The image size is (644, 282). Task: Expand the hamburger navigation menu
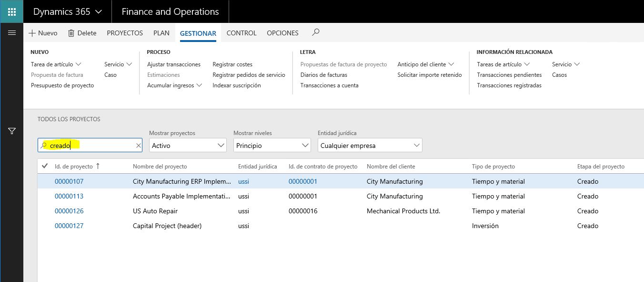coord(12,33)
